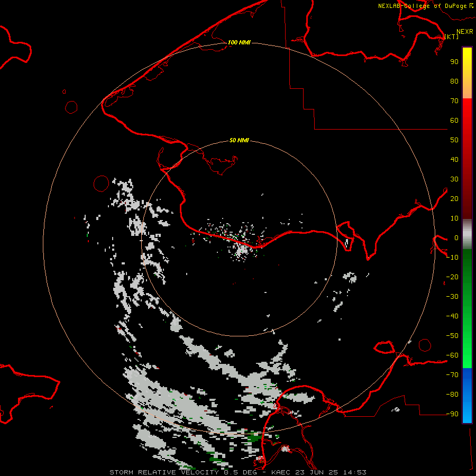Click the 70 value on velocity scale
Viewport: 476px width, 476px height.
[454, 101]
